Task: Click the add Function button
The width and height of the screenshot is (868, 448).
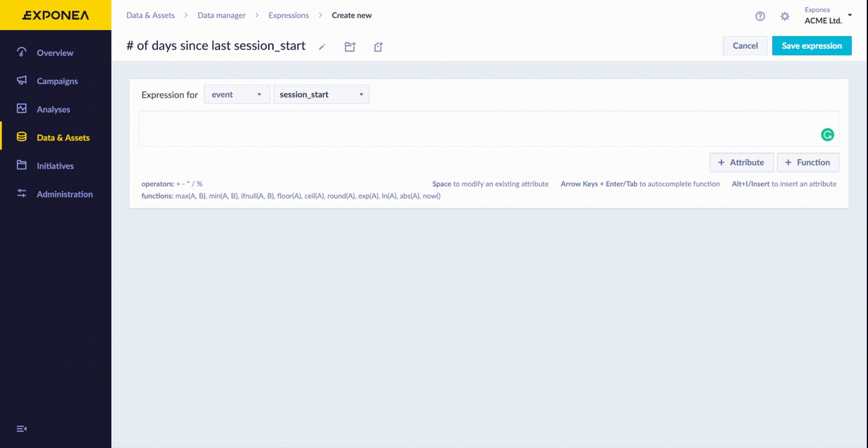Action: (x=808, y=162)
